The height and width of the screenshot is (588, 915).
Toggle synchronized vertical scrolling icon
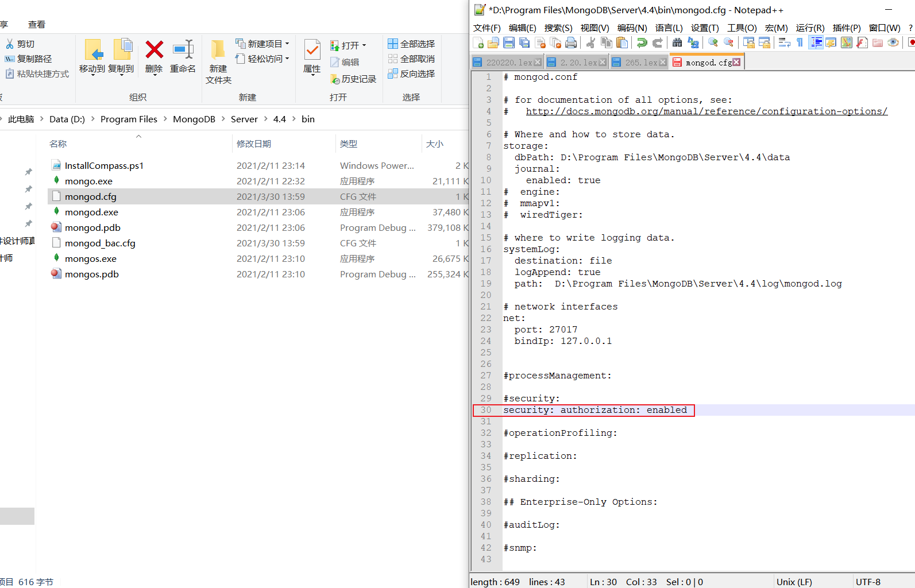coord(748,42)
